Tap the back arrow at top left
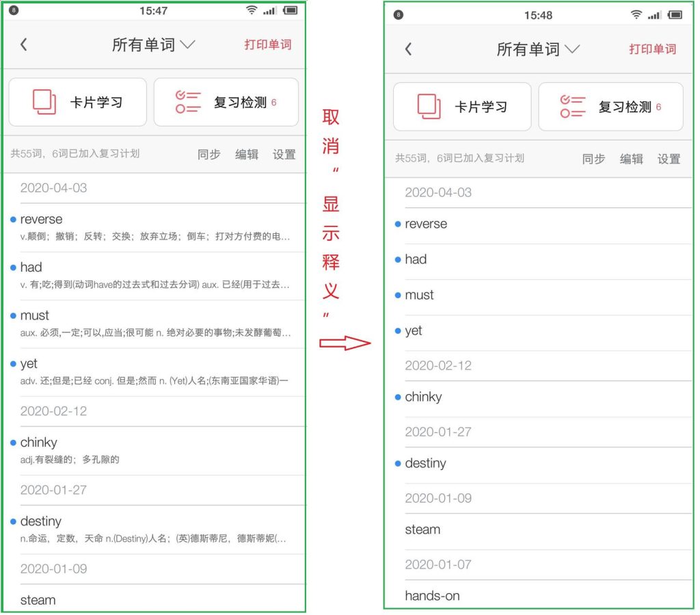The image size is (700, 615). [25, 44]
